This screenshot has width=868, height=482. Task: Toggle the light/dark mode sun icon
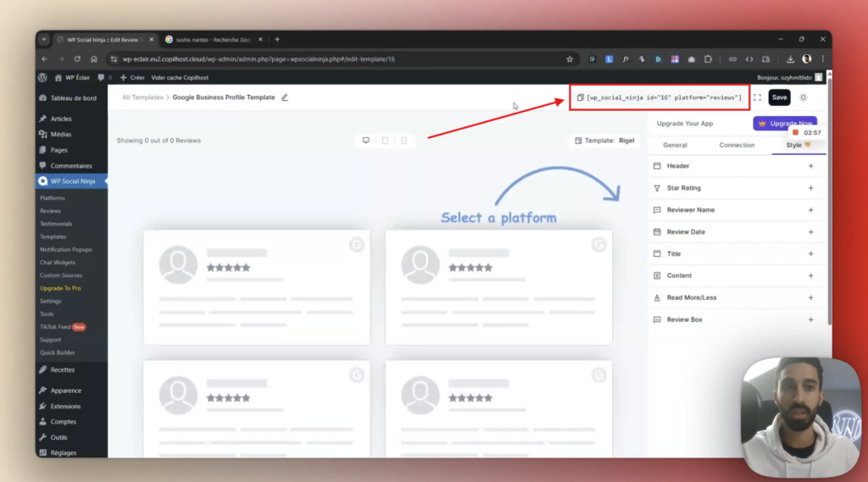click(x=803, y=97)
